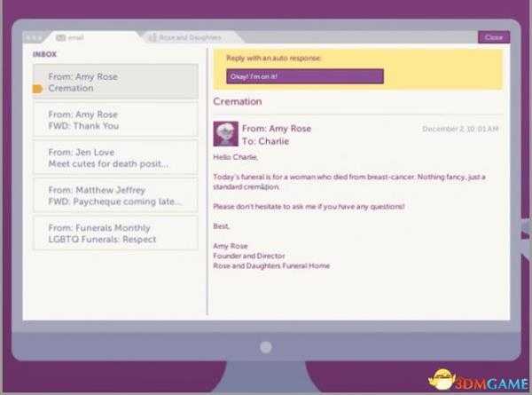Click the INBOX heading
Screen dimensions: 532x395
tap(45, 54)
